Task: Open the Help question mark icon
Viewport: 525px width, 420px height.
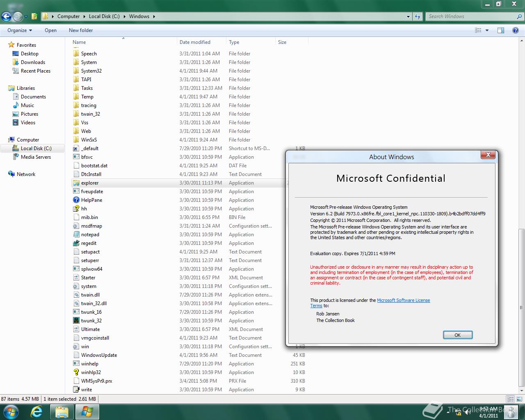Action: [x=516, y=30]
